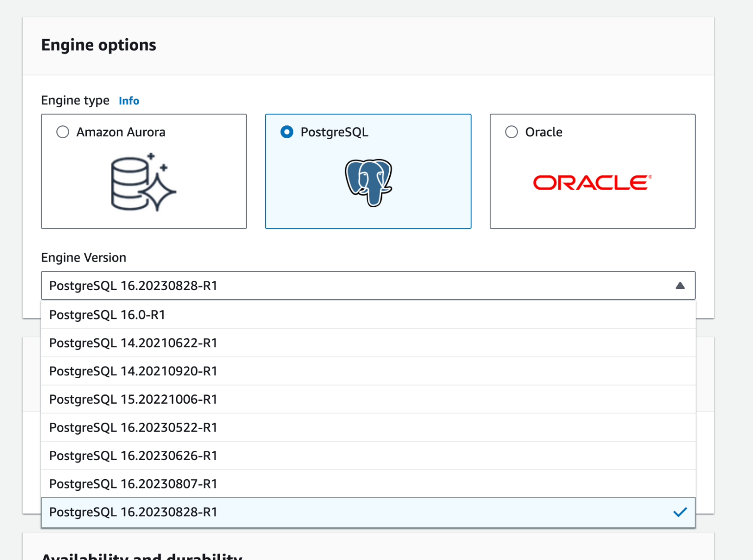The height and width of the screenshot is (560, 753).
Task: Select the Amazon Aurora radio button
Action: [x=63, y=132]
